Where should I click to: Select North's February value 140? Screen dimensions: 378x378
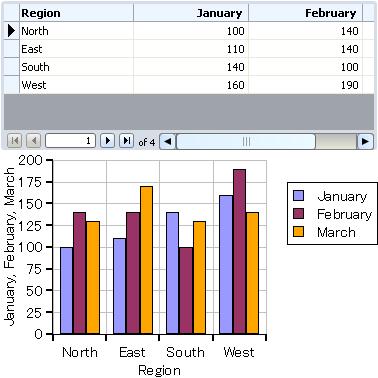(305, 31)
